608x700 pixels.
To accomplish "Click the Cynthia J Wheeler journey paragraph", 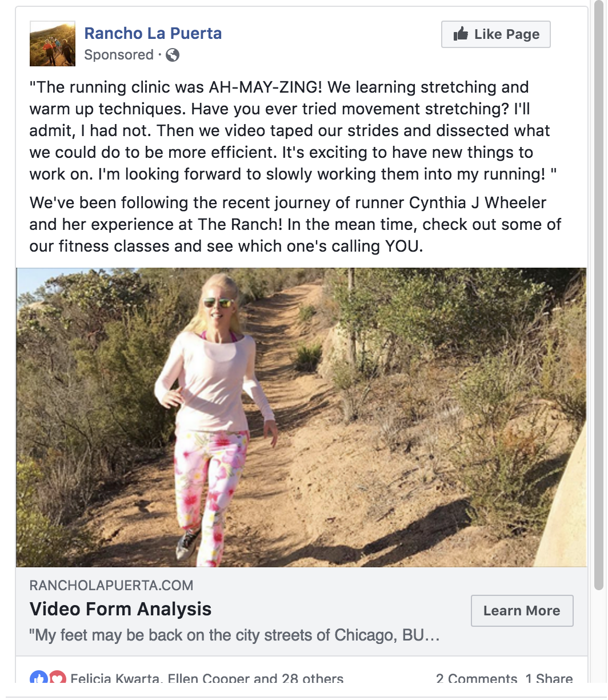I will pos(295,224).
